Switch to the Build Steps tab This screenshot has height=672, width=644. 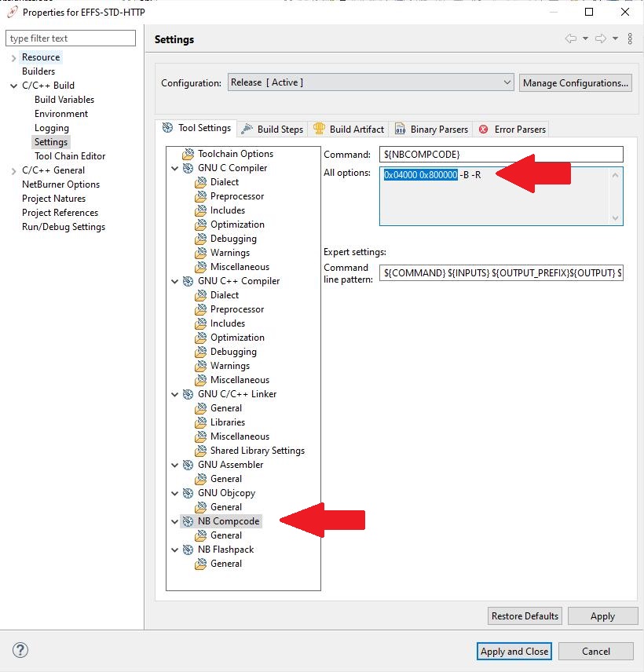(272, 130)
